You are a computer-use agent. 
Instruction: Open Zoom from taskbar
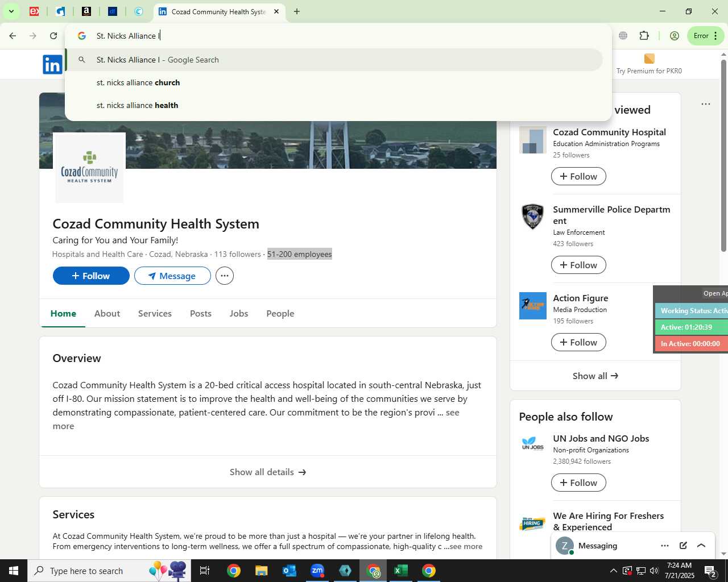(x=317, y=571)
